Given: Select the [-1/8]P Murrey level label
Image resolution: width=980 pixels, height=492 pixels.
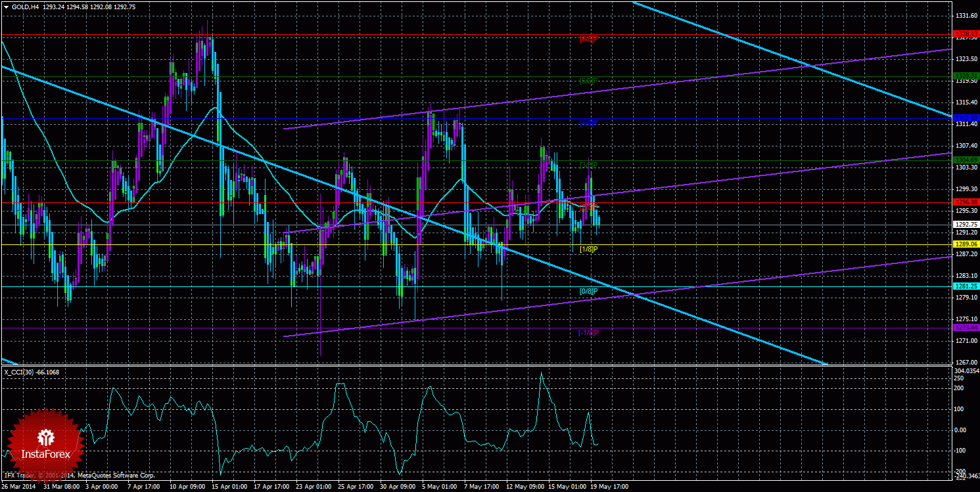Looking at the screenshot, I should 588,332.
